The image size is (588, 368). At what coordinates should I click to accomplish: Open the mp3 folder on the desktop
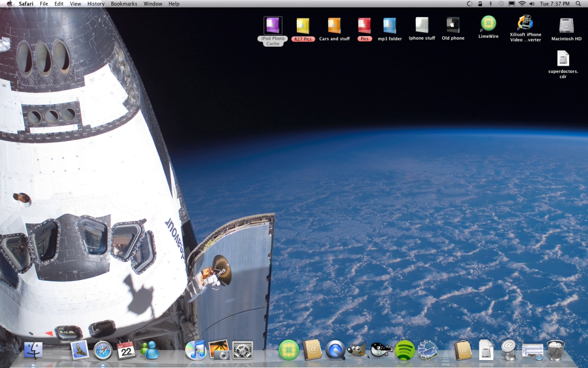click(390, 26)
